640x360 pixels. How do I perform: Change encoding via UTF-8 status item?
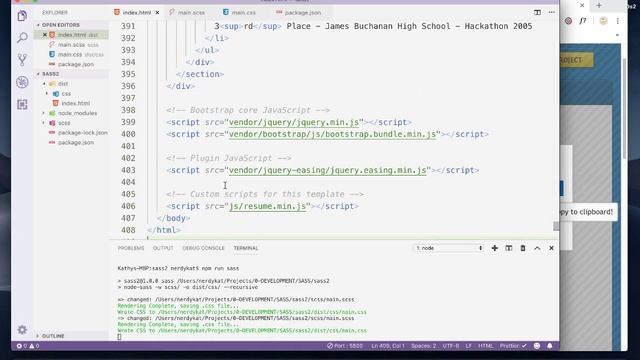pyautogui.click(x=451, y=346)
